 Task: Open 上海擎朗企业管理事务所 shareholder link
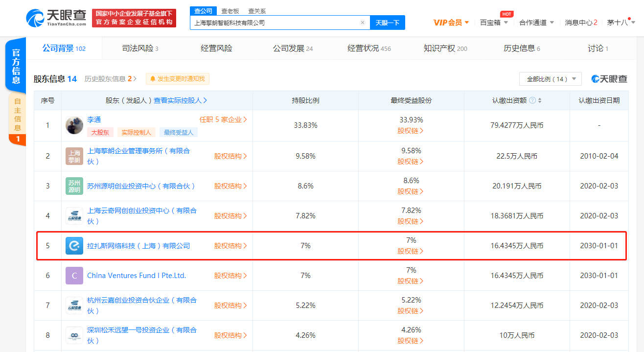[138, 156]
